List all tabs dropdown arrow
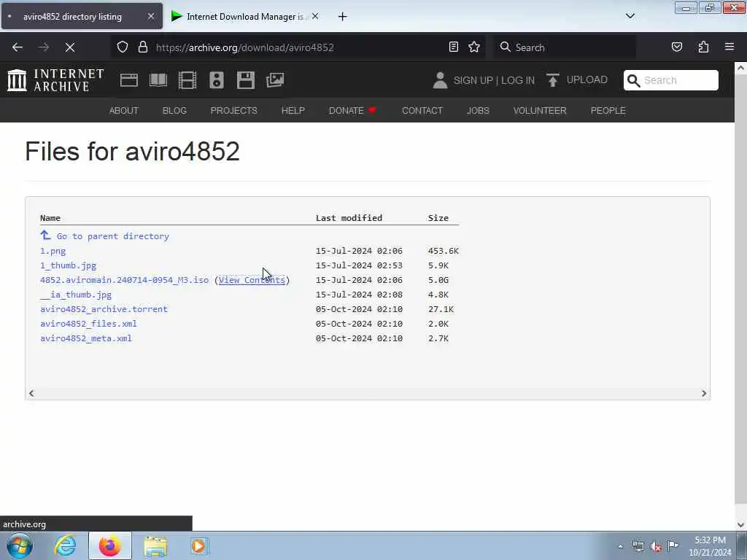This screenshot has height=560, width=747. coord(630,16)
